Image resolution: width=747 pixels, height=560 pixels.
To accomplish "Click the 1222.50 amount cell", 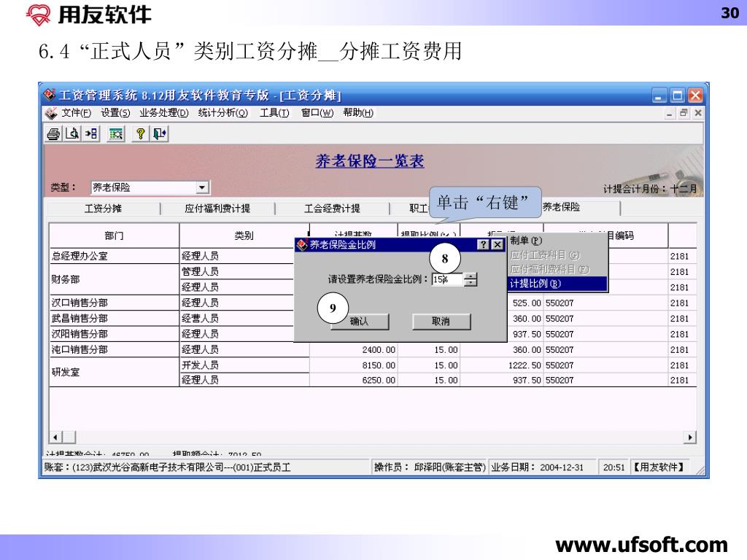I will (502, 365).
